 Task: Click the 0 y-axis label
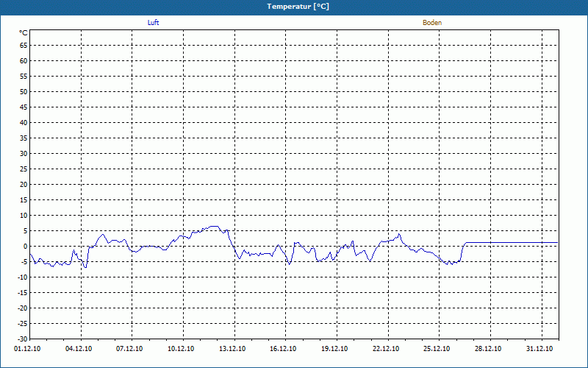[26, 247]
